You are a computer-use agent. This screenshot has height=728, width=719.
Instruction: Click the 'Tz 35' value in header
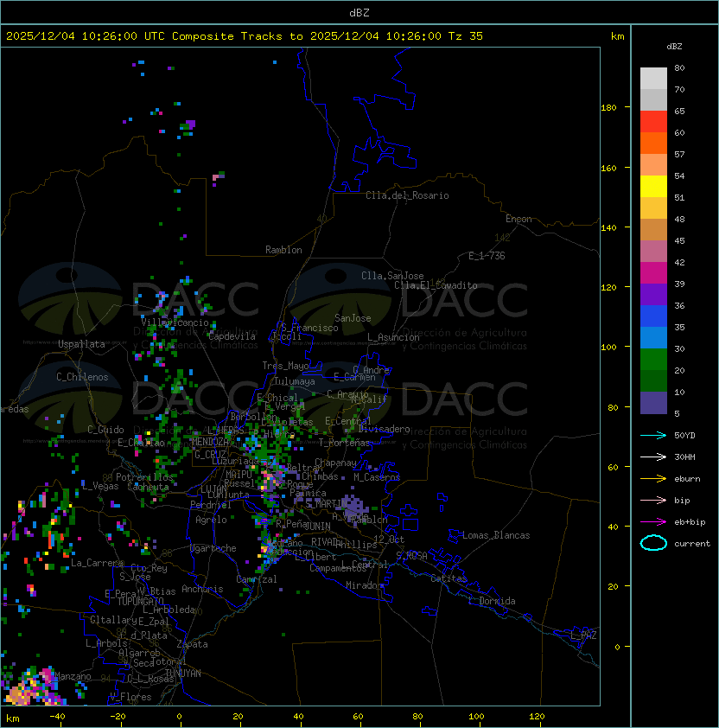[466, 35]
